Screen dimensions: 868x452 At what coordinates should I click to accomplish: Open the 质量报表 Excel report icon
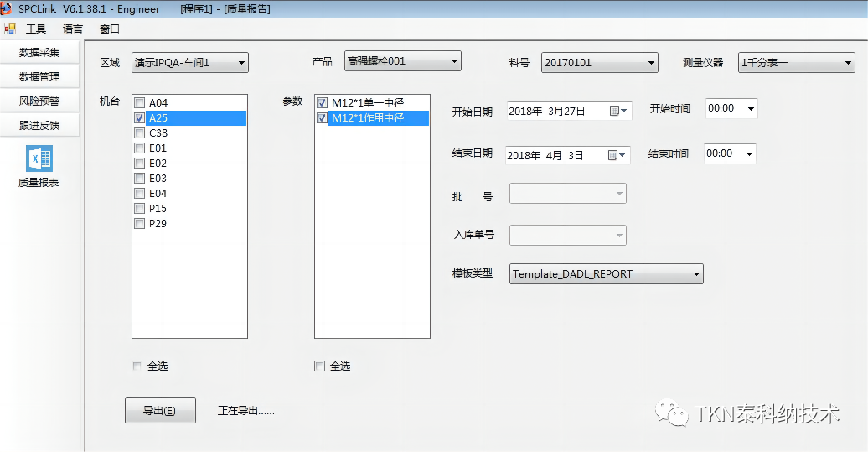(39, 159)
